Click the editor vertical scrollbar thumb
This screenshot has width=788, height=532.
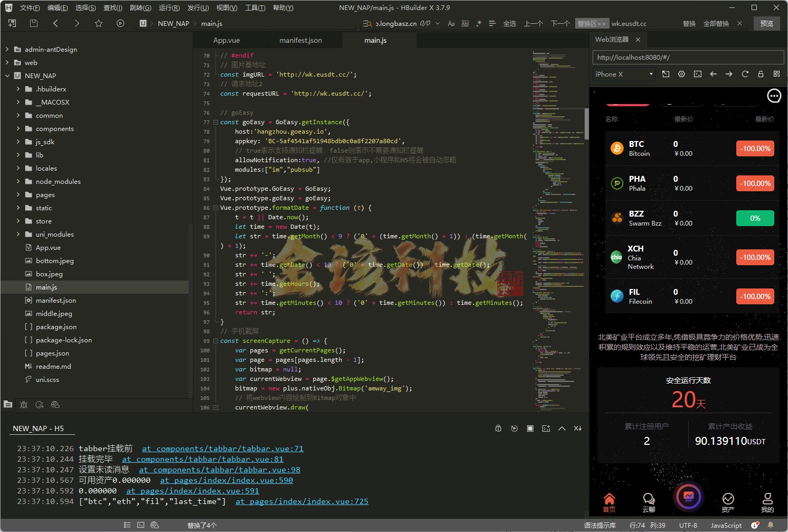coord(586,124)
